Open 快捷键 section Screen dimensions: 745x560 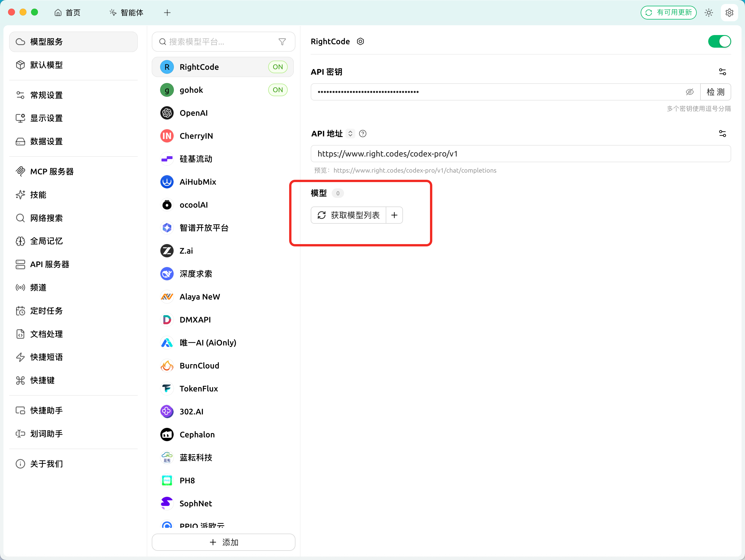73,380
